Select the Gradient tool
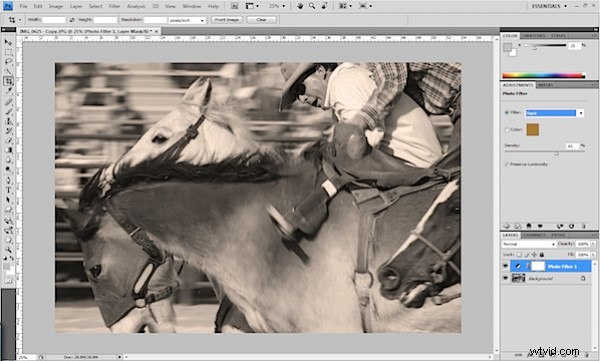 pyautogui.click(x=8, y=150)
